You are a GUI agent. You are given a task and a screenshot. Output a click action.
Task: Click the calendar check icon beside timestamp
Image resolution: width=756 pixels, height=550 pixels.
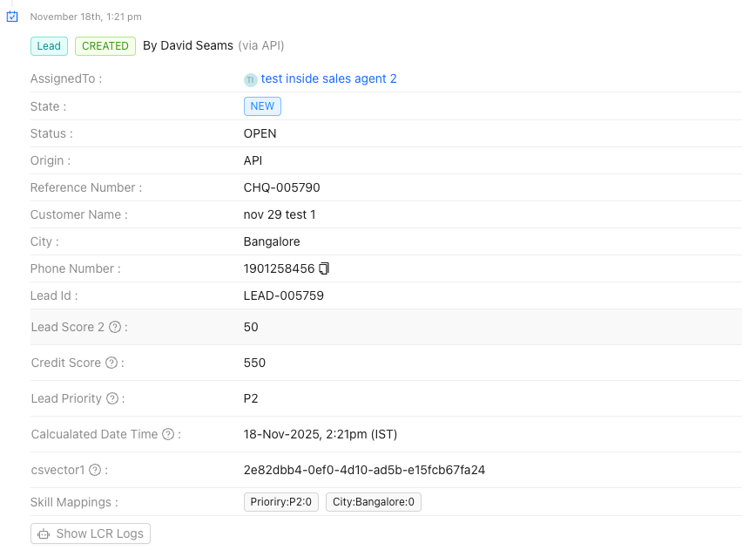[x=12, y=17]
